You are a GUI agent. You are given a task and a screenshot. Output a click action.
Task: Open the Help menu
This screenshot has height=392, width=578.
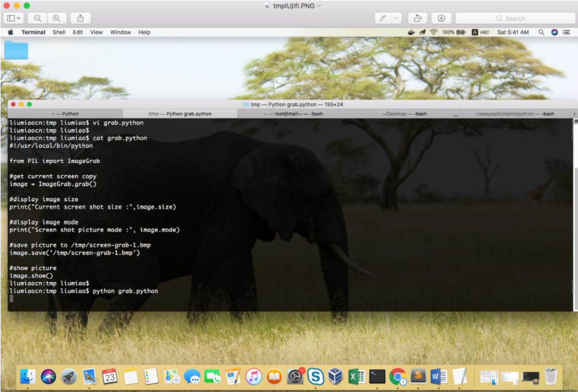click(x=145, y=32)
